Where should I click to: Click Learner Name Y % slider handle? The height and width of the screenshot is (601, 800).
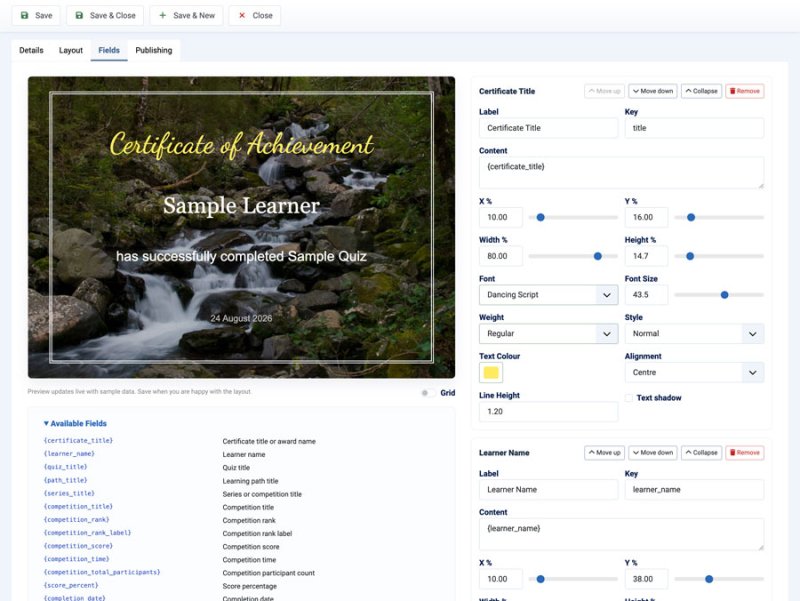[709, 579]
